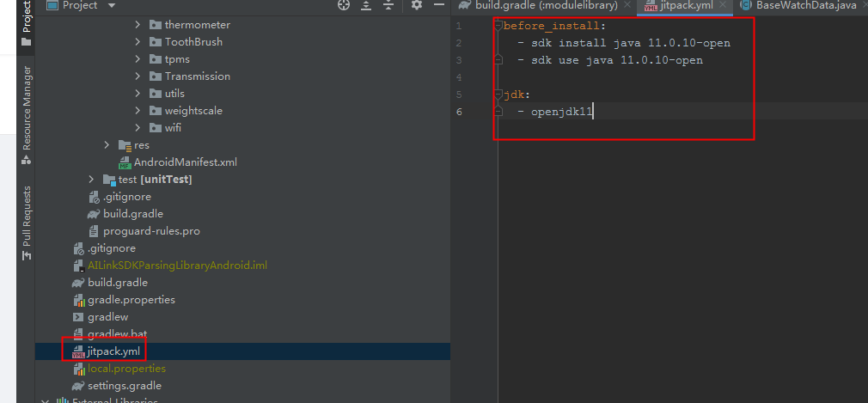This screenshot has width=868, height=403.
Task: Open the Pull Requests side panel
Action: tap(27, 217)
